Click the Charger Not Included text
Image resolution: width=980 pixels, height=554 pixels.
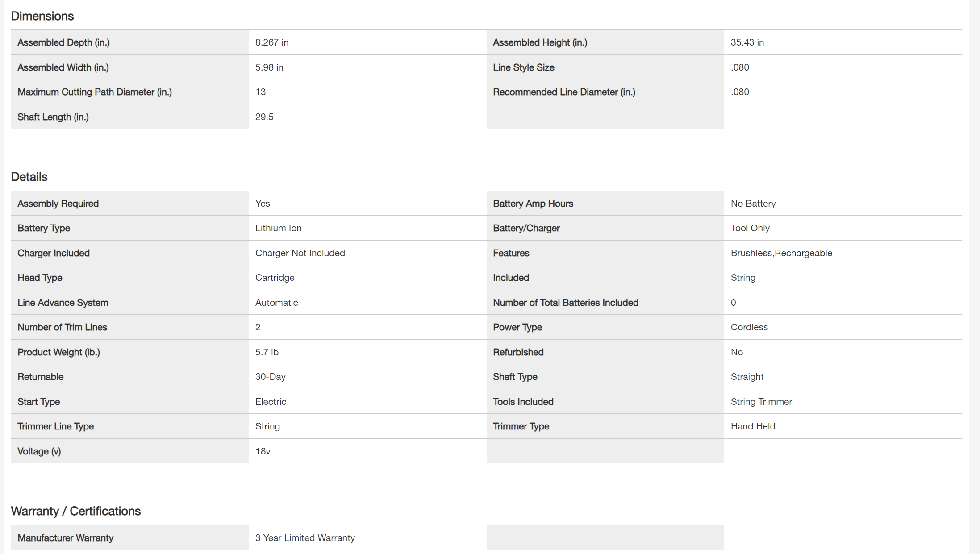tap(300, 253)
